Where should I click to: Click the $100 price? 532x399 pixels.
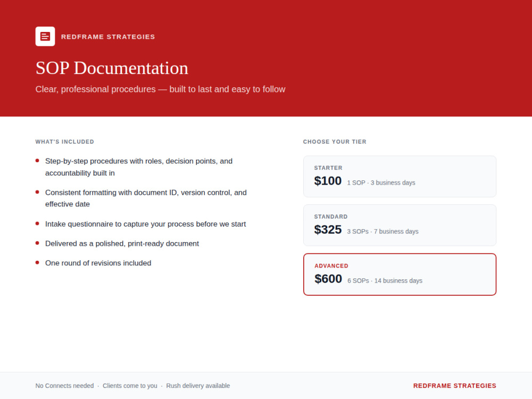click(328, 181)
